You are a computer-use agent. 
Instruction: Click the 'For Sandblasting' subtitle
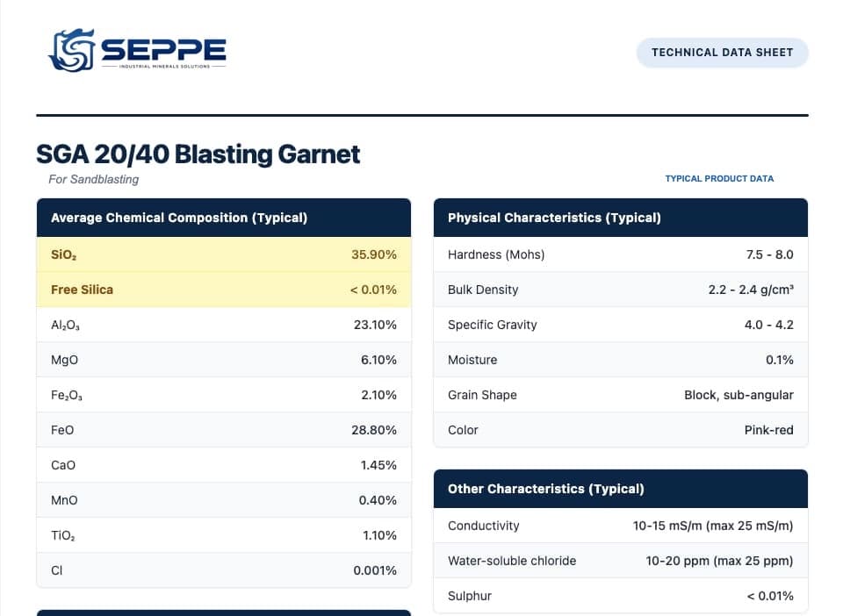click(94, 179)
